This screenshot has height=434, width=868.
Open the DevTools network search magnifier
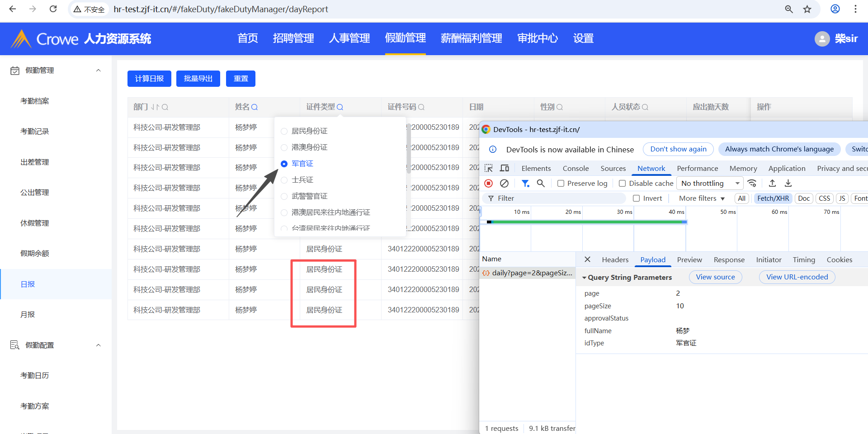541,183
